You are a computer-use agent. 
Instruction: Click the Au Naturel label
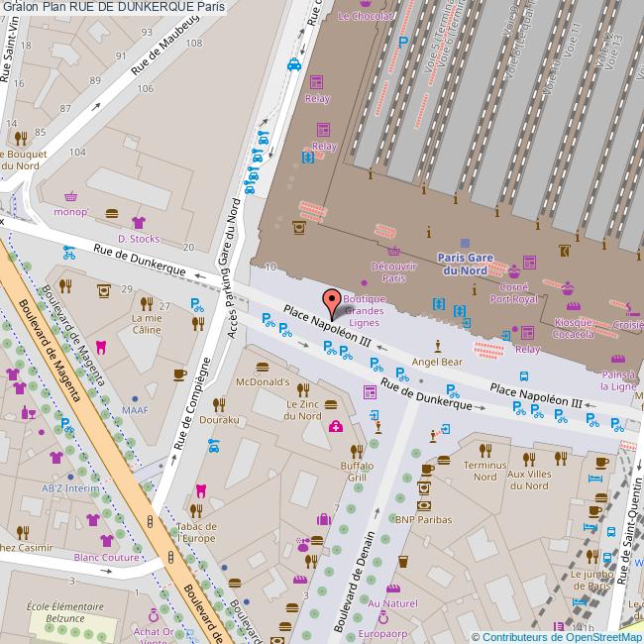pos(392,603)
